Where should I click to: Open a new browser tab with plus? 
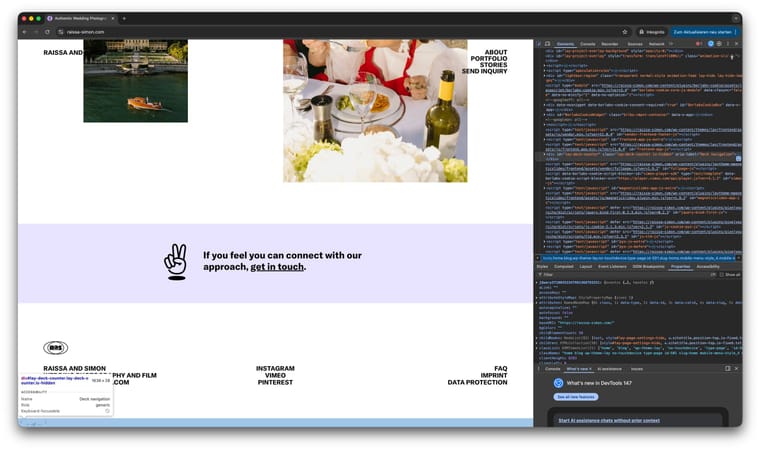(x=124, y=18)
